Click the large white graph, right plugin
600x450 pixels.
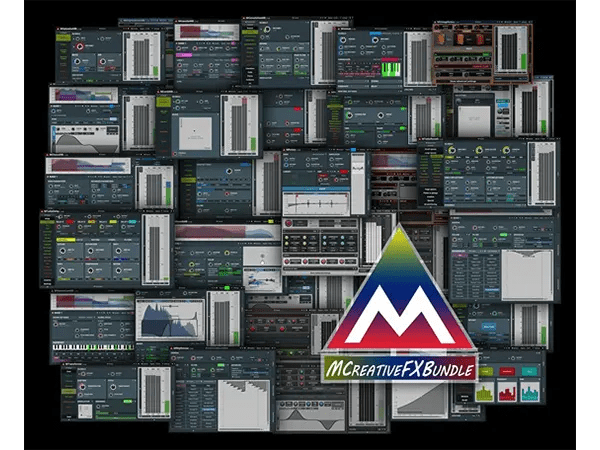coord(527,275)
